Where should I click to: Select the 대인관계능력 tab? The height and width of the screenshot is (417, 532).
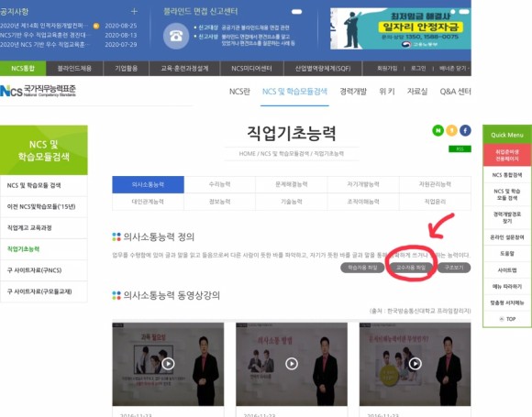point(148,202)
